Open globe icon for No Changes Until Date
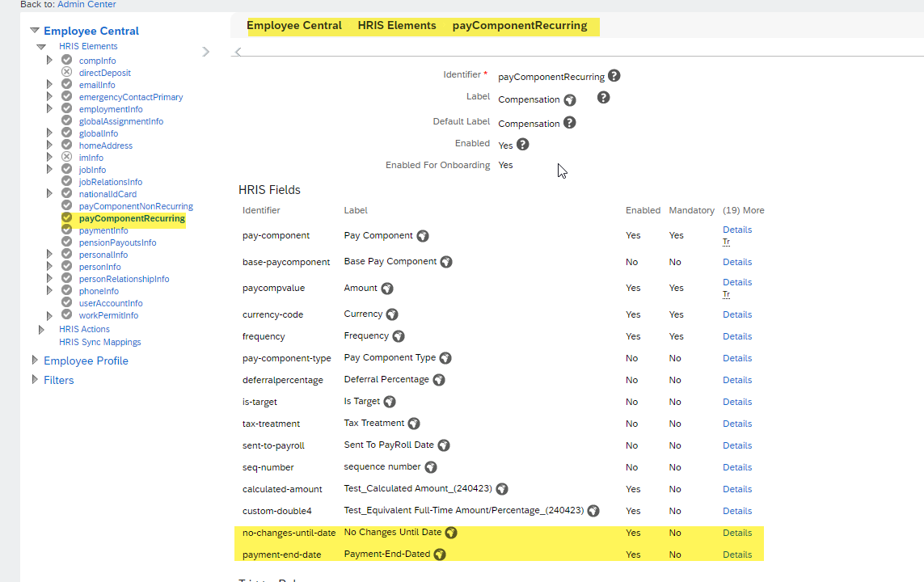This screenshot has width=924, height=582. [451, 533]
